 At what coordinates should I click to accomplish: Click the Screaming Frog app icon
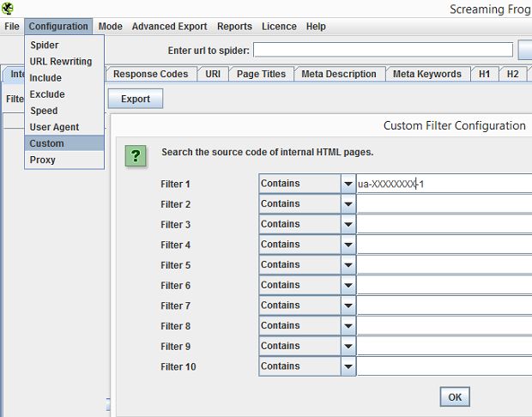point(8,9)
